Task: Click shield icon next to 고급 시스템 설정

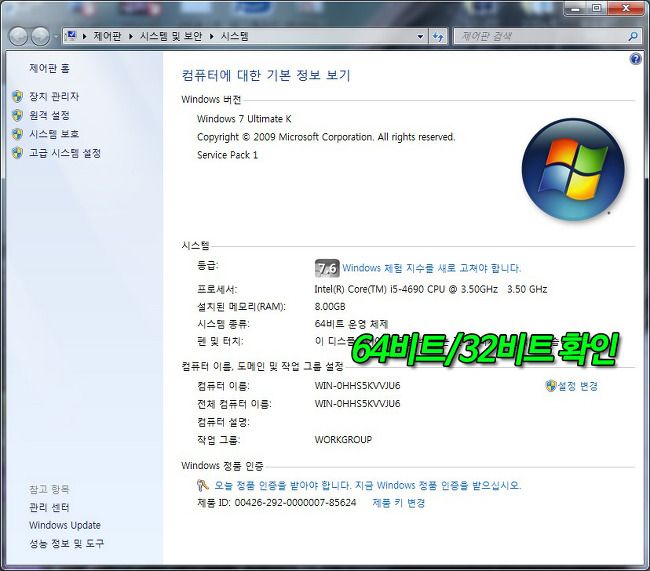Action: pos(17,153)
